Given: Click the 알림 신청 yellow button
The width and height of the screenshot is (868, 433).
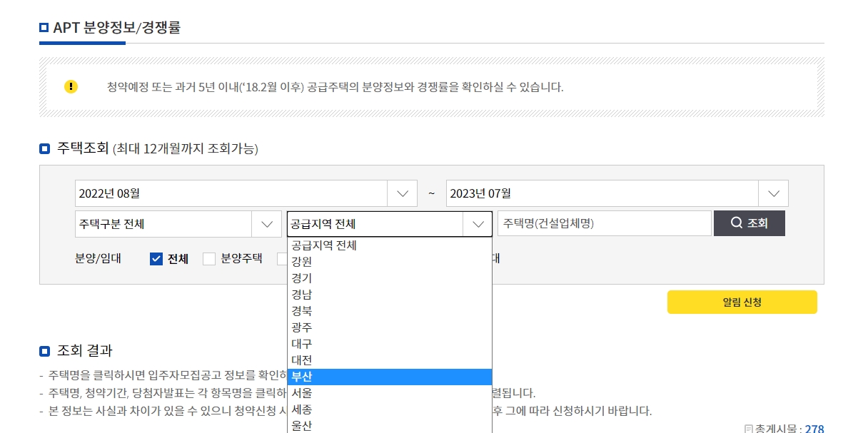Looking at the screenshot, I should pyautogui.click(x=742, y=302).
